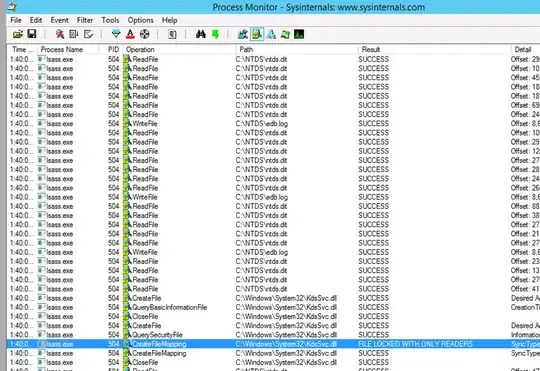540x371 pixels.
Task: Toggle the Capture events toolbar button
Action: [60, 34]
